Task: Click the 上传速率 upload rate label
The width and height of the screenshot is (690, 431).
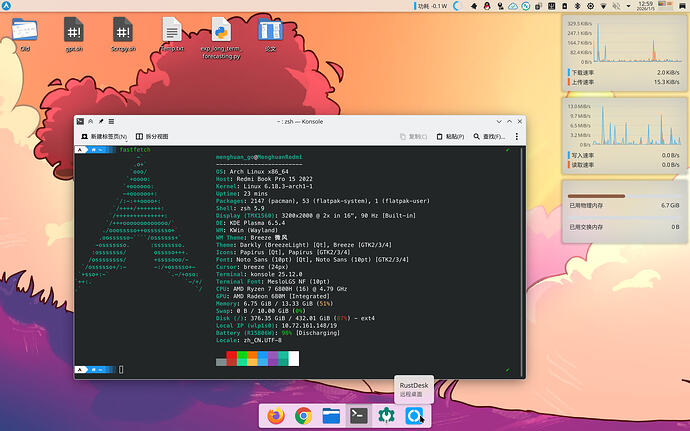Action: click(583, 82)
